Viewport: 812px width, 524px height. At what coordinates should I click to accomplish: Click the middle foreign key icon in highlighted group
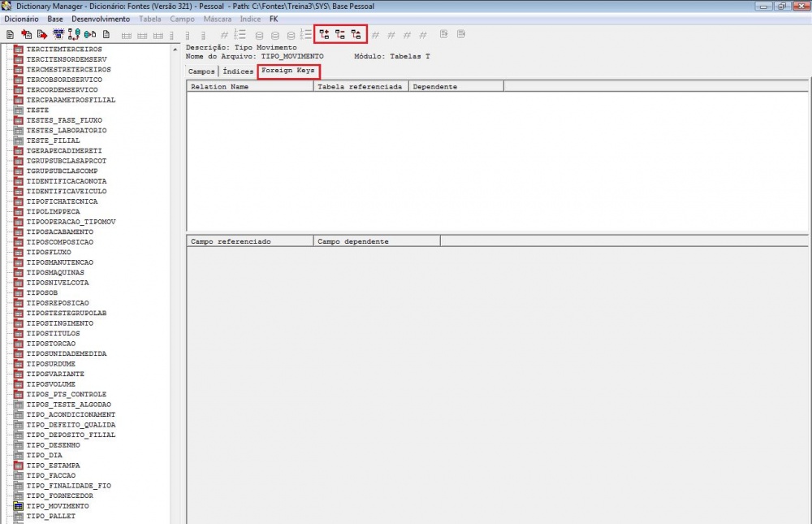tap(340, 34)
